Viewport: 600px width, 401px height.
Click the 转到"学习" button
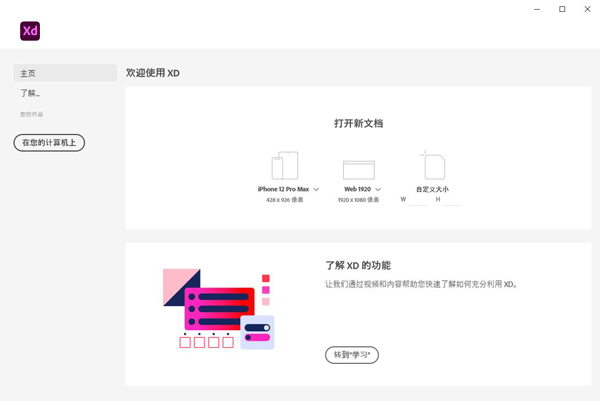click(x=352, y=355)
